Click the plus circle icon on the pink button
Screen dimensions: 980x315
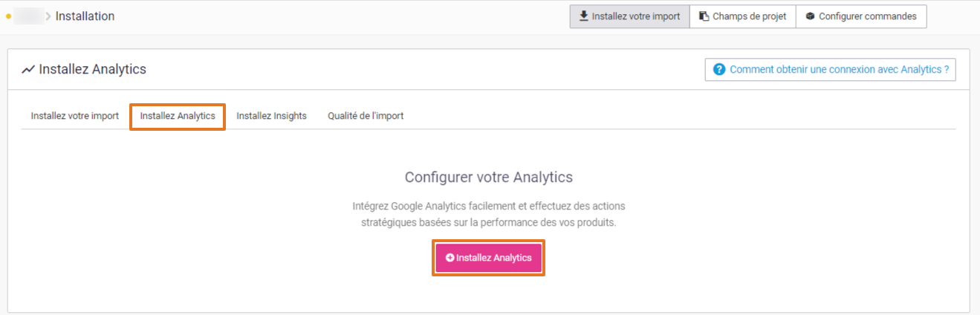click(450, 258)
